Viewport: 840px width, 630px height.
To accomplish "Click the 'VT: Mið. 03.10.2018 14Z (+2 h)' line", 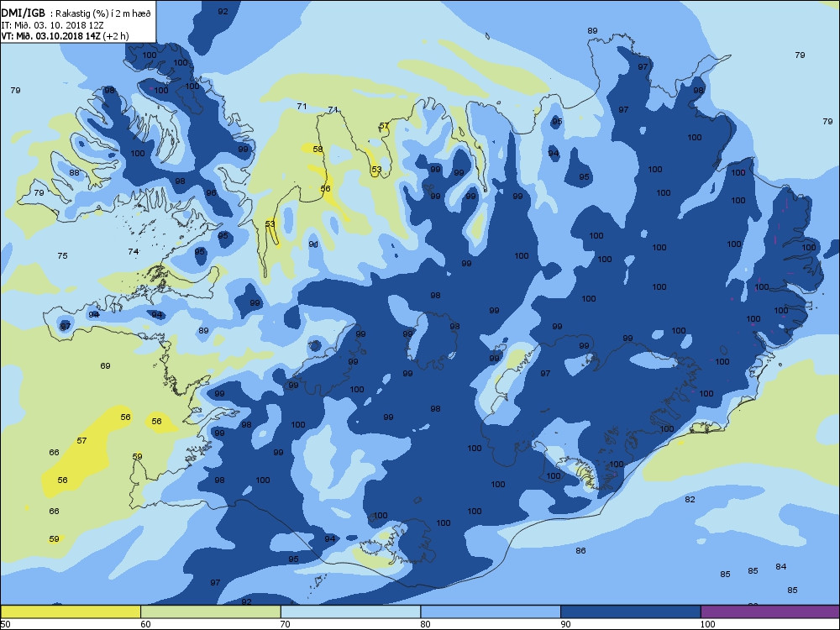I will point(65,36).
